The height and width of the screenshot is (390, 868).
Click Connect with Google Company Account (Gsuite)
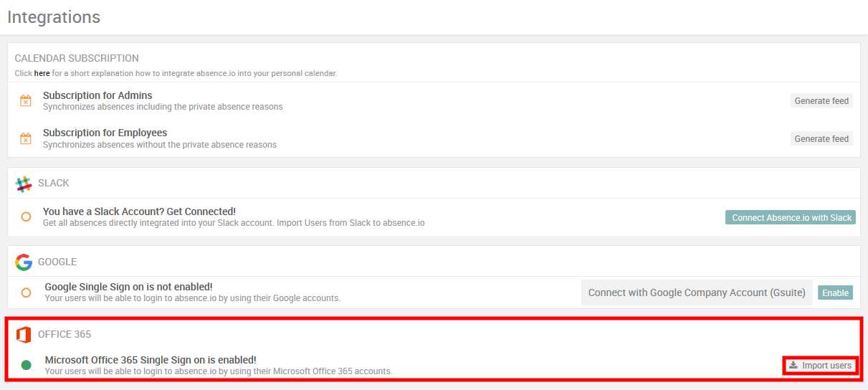[697, 292]
